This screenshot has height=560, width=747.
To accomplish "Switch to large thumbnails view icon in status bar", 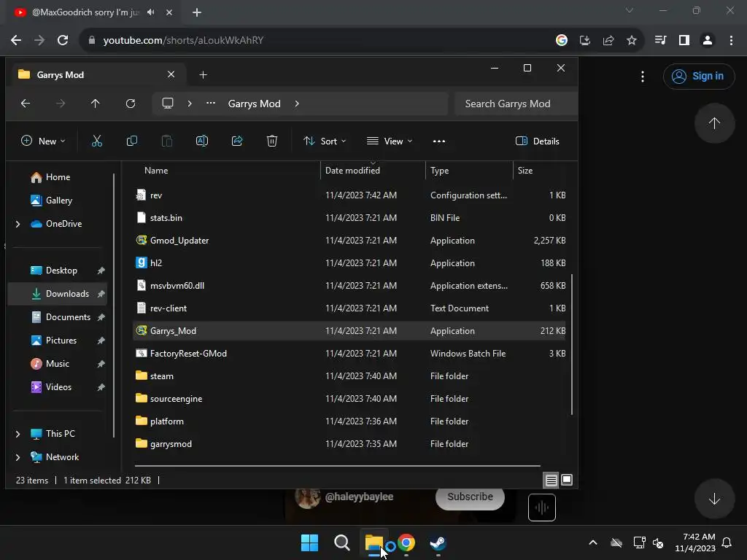I will coord(566,480).
